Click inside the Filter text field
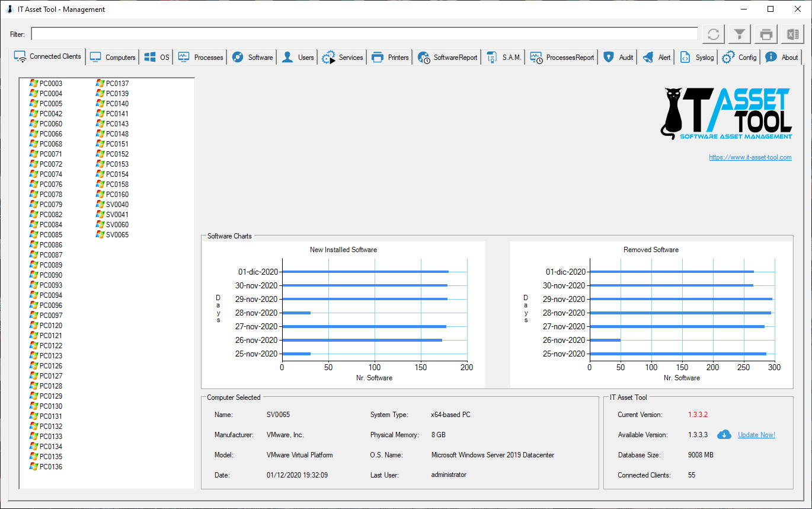Screen dimensions: 812x509 coord(364,34)
